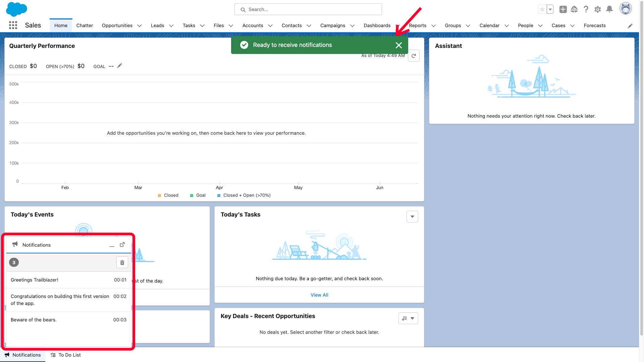Open the Global Actions plus icon
The image size is (644, 362).
(563, 9)
